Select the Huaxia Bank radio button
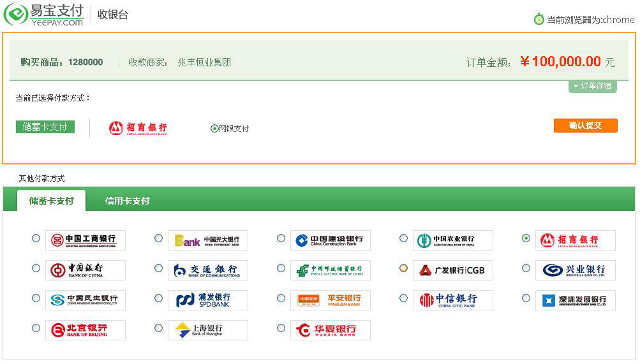 tap(281, 328)
